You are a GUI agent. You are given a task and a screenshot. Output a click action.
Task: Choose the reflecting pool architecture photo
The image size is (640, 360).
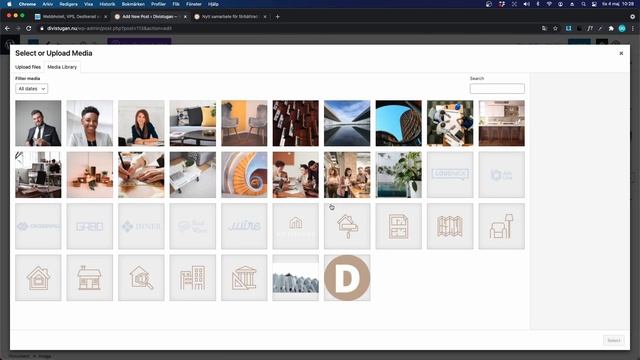pos(347,123)
